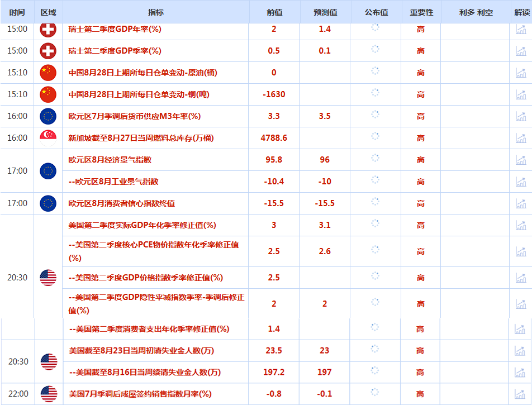The width and height of the screenshot is (532, 405).
Task: Open 瑞士第二季度GDP季率(%) indicator link
Action: 115,51
